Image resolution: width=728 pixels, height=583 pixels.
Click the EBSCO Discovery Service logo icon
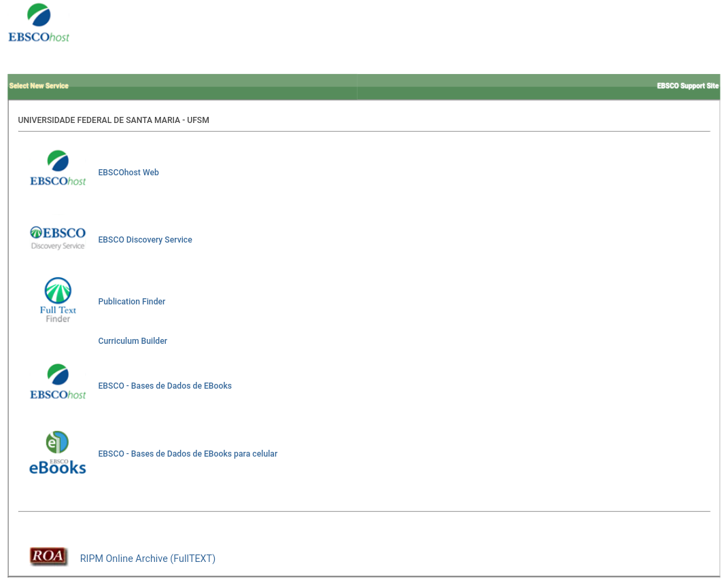click(57, 237)
